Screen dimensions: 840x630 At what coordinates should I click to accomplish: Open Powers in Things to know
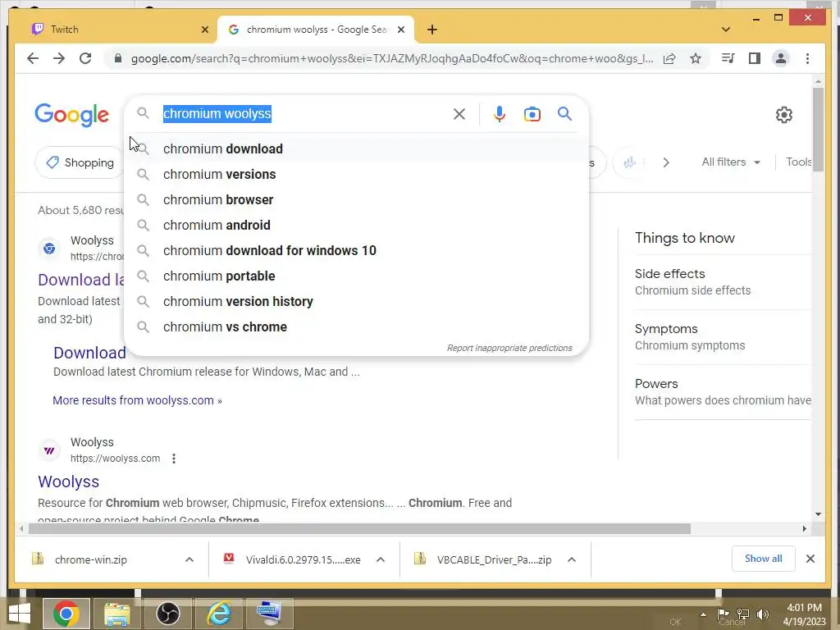pos(722,392)
